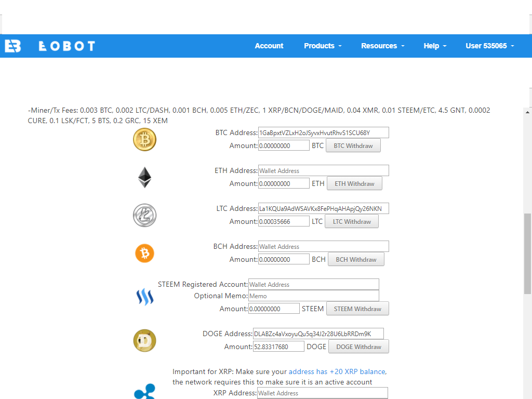The image size is (532, 399).
Task: Click the Ethereum diamond icon
Action: click(144, 178)
